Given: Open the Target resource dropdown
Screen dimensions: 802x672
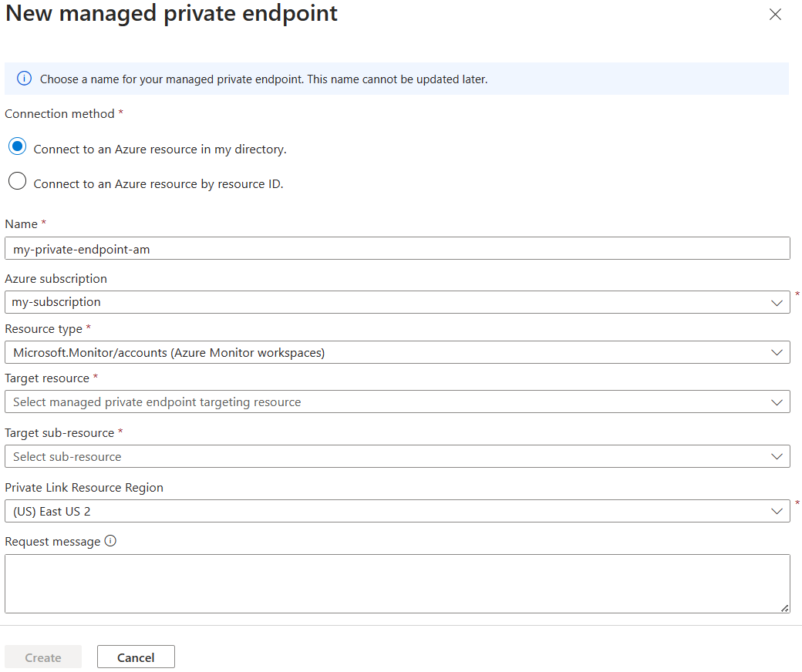Looking at the screenshot, I should coord(396,402).
